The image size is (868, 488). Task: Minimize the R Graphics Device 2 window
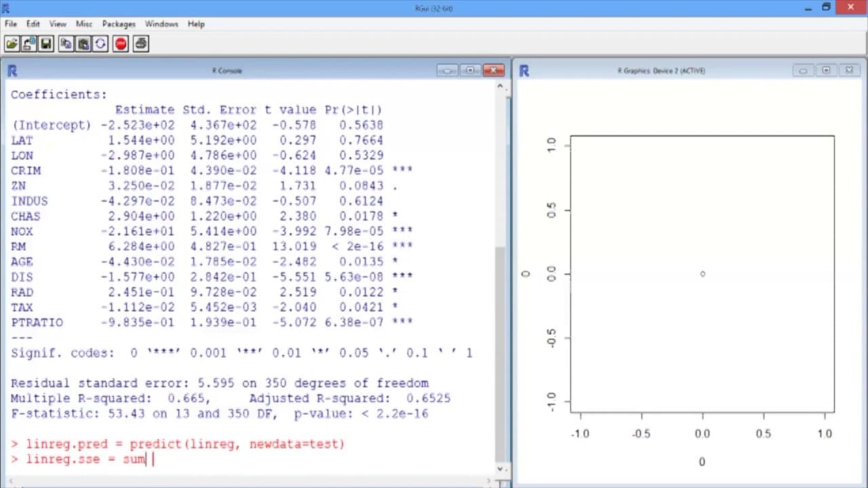tap(803, 70)
